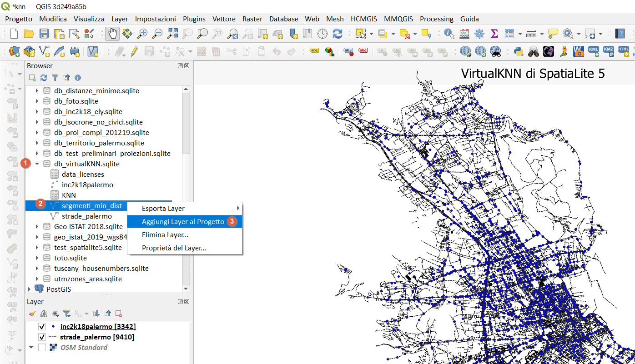Screen dimensions: 635x364
Task: Click the Save Project floppy disk icon
Action: click(x=44, y=34)
